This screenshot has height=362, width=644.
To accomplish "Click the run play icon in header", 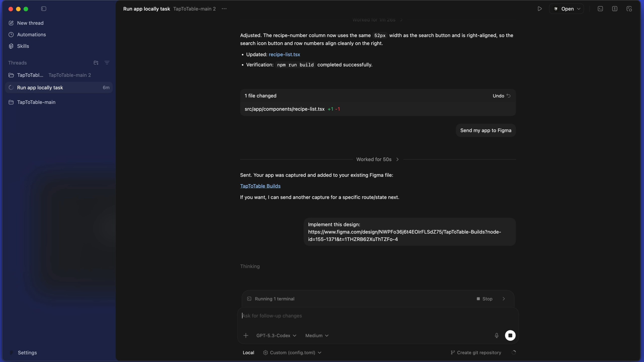I will 540,9.
